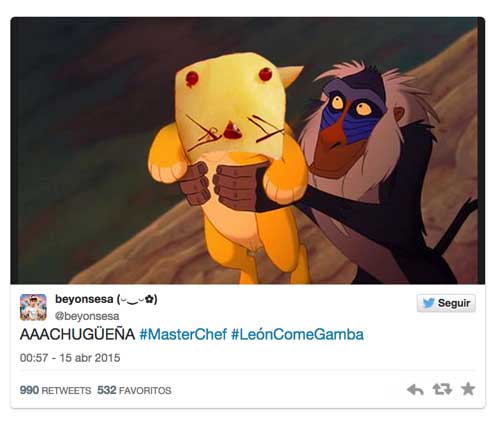This screenshot has height=426, width=500.
Task: Open the beyonsesa display name link
Action: [x=84, y=299]
